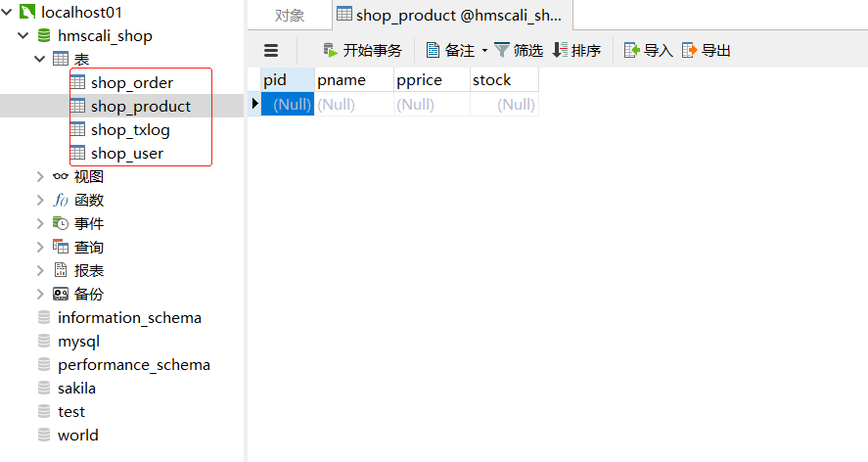
Task: Click the pid column header
Action: pyautogui.click(x=288, y=79)
